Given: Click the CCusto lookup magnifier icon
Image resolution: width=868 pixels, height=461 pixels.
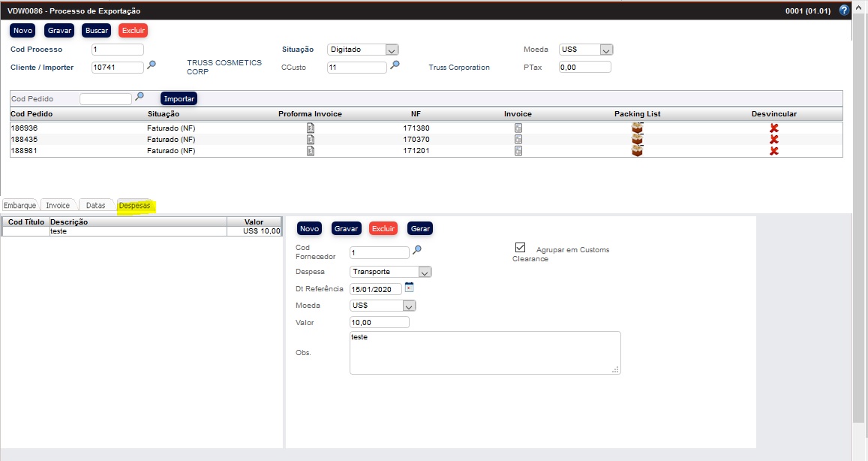Looking at the screenshot, I should (395, 65).
